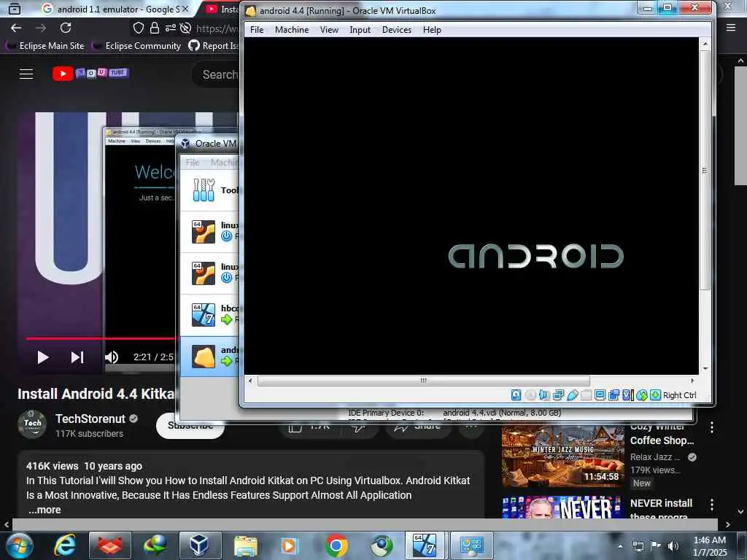Click the audio icon in VM status bar

[544, 394]
